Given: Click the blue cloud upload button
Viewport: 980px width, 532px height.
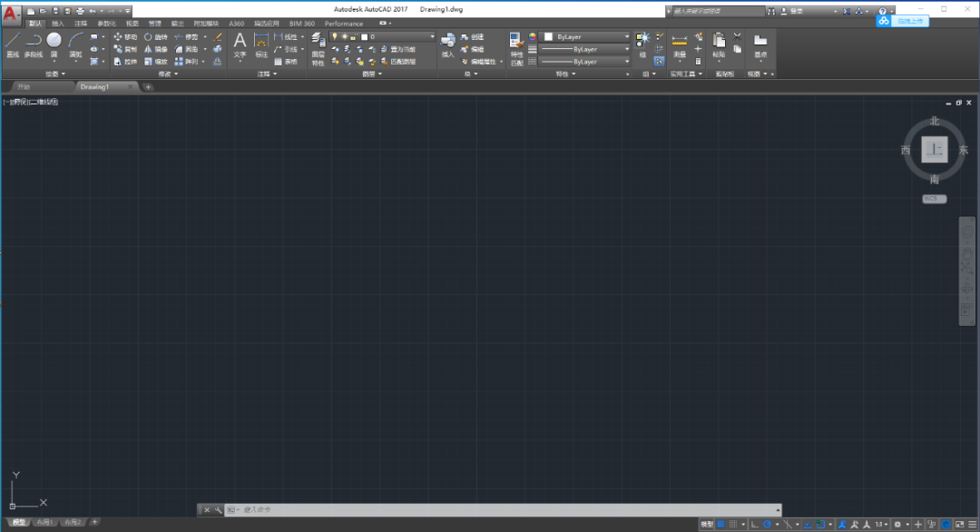Looking at the screenshot, I should [x=903, y=21].
